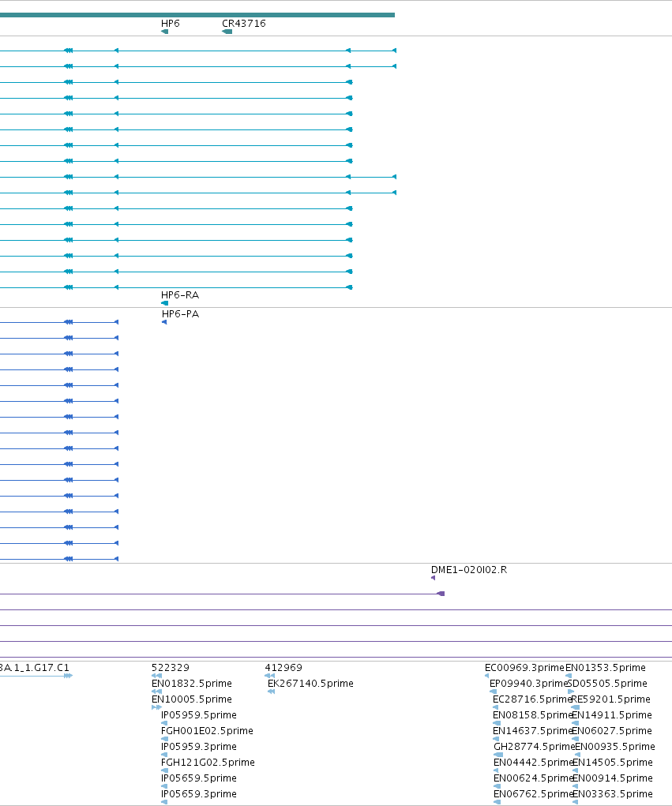The width and height of the screenshot is (672, 806).
Task: Select the DME1-020I02.R feature label
Action: click(469, 569)
